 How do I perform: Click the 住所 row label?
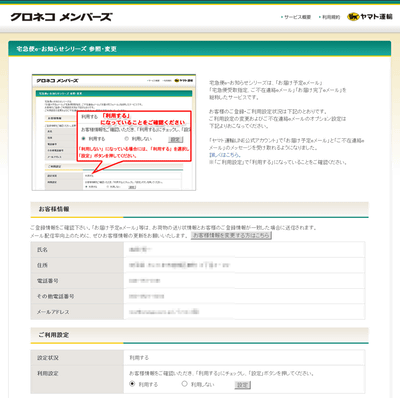pyautogui.click(x=42, y=265)
